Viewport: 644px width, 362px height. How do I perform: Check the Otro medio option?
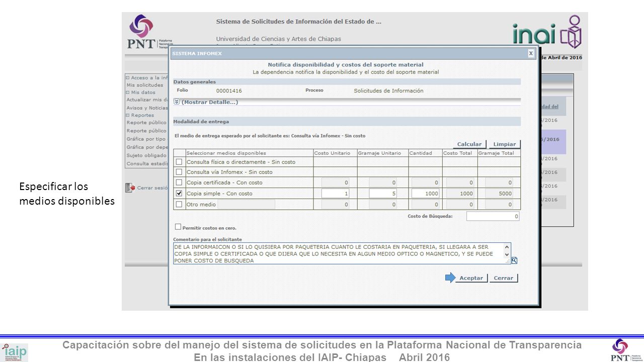179,204
